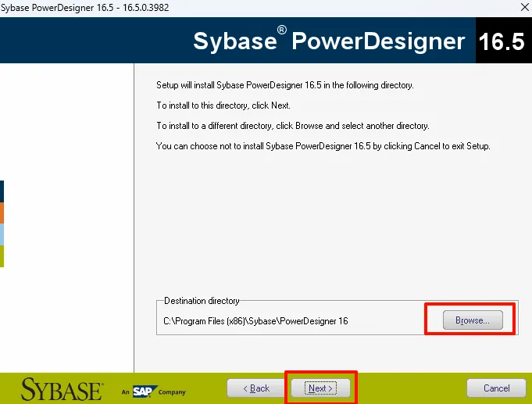The image size is (532, 404).
Task: Go back with the < Back button
Action: click(x=256, y=388)
